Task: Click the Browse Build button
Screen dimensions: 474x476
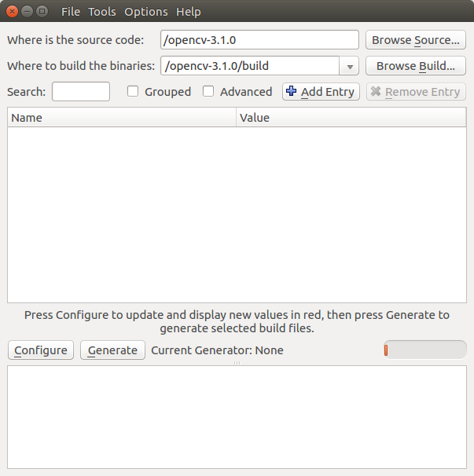Action: pyautogui.click(x=416, y=66)
